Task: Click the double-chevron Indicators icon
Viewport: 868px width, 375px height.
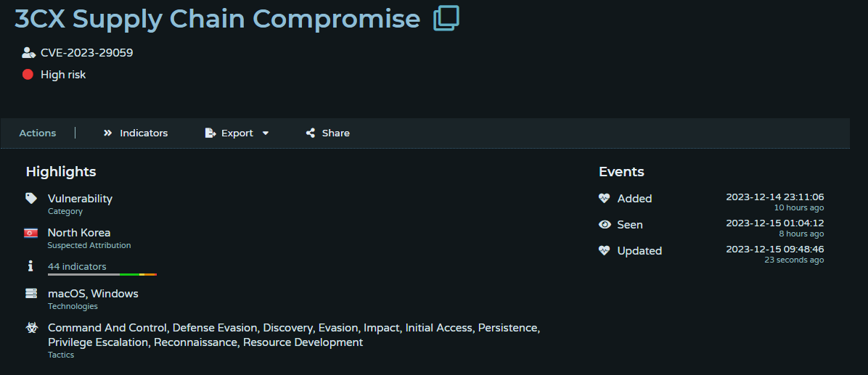Action: click(107, 133)
